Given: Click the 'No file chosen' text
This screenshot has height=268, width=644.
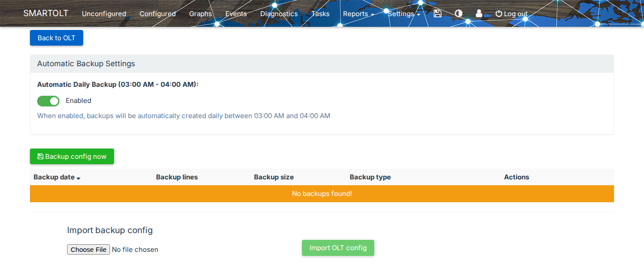Looking at the screenshot, I should coord(135,250).
